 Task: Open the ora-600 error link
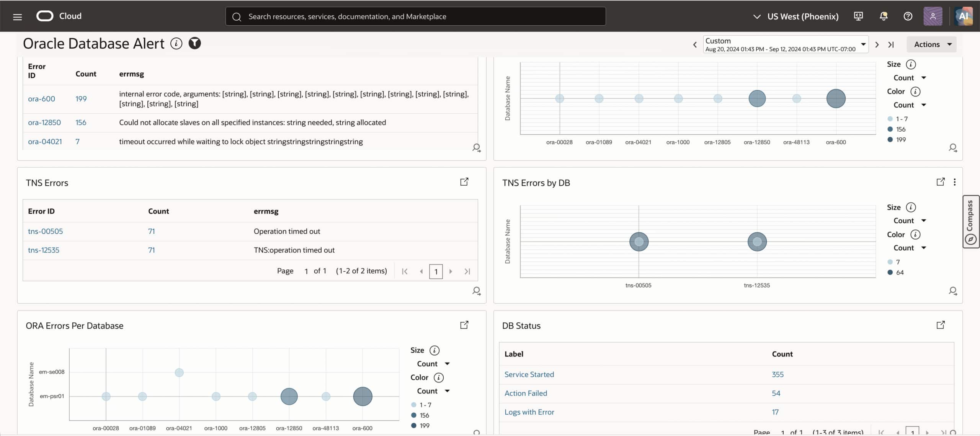tap(41, 99)
